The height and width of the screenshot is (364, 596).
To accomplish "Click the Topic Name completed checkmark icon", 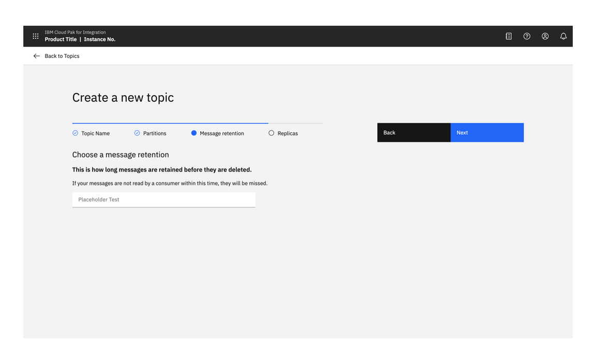I will [x=76, y=133].
